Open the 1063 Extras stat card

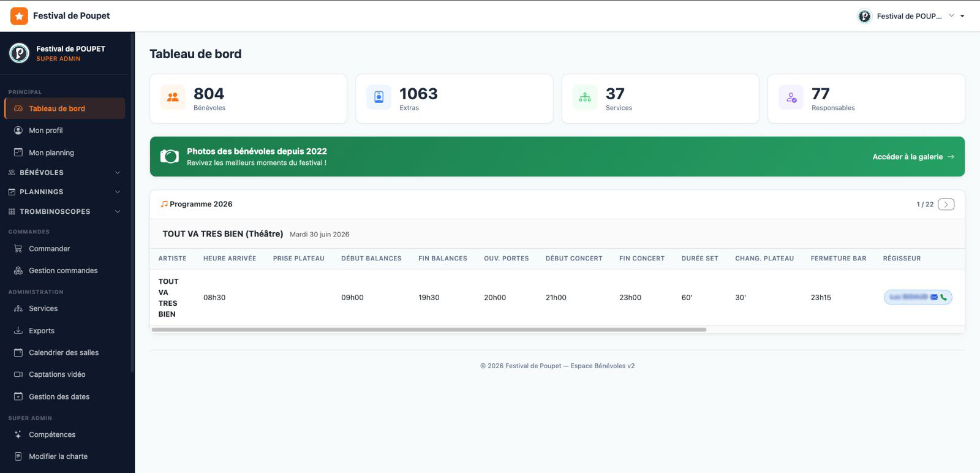[454, 99]
